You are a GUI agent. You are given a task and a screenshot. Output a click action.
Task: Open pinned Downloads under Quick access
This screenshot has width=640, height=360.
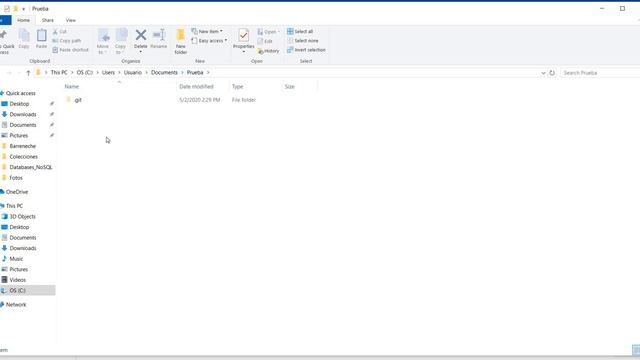23,114
